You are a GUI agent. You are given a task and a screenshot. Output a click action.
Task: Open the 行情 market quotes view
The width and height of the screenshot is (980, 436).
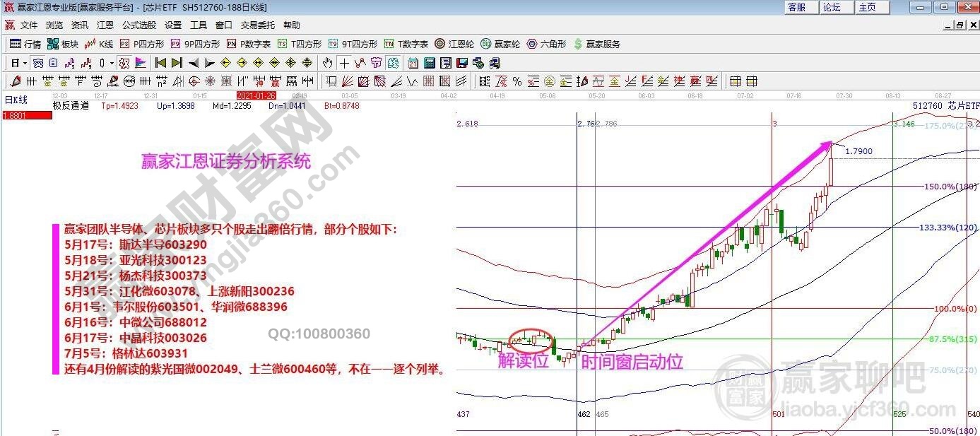tap(26, 44)
